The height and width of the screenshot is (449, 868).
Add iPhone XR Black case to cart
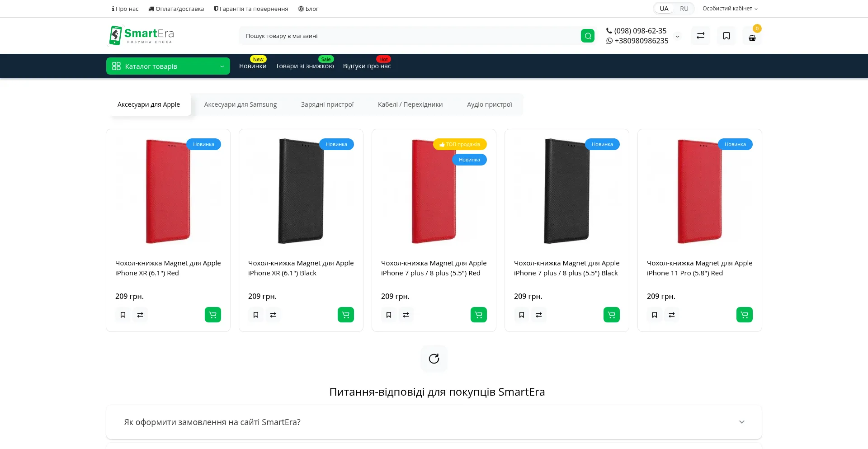346,315
